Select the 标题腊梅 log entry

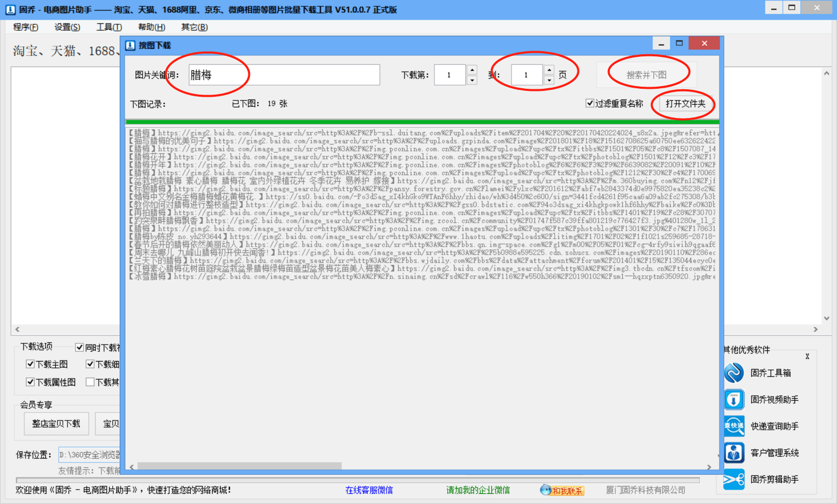pos(422,189)
